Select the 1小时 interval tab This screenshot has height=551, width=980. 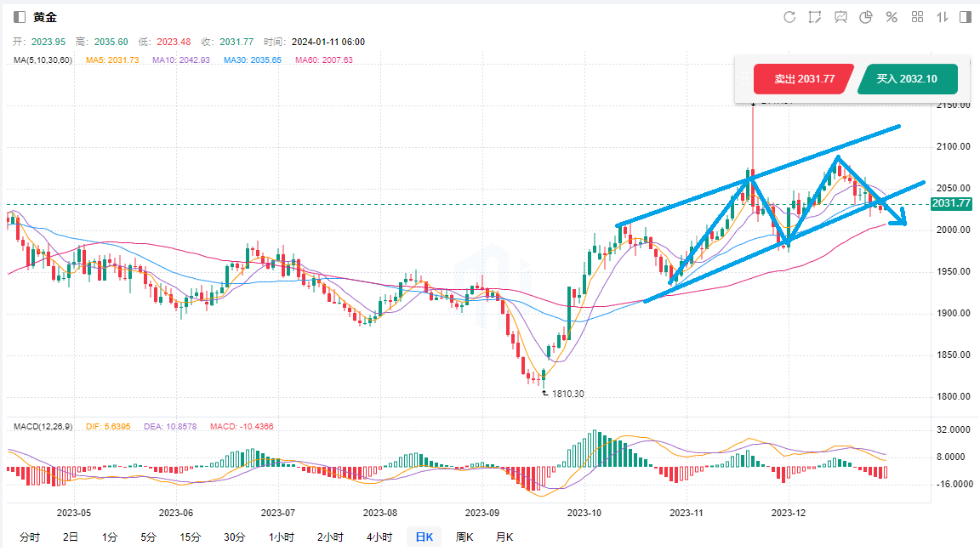point(281,537)
